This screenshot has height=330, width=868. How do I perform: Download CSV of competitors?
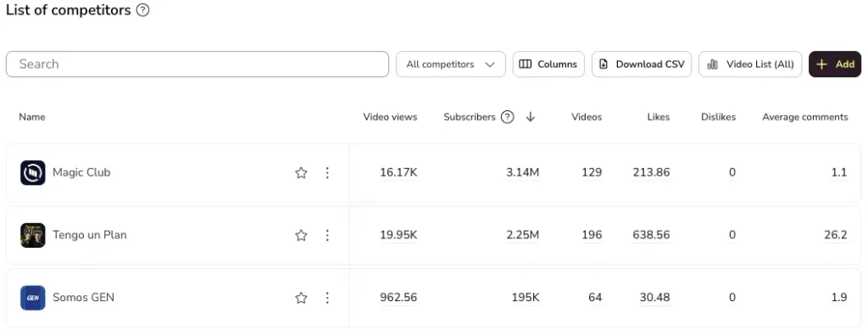642,64
